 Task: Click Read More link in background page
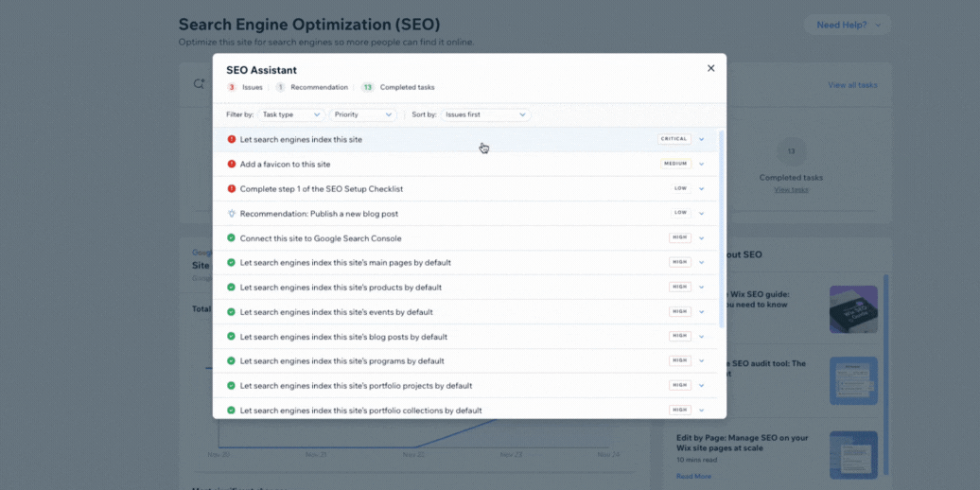693,476
